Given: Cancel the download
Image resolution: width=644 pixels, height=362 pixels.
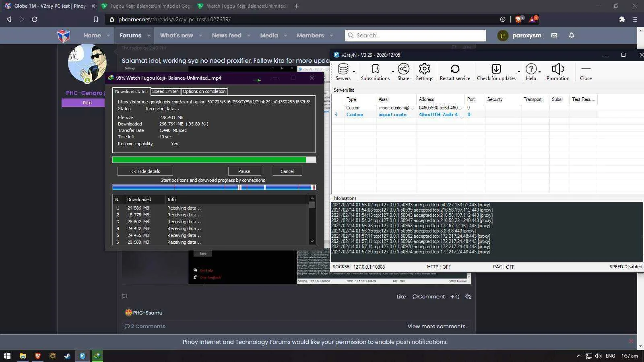Looking at the screenshot, I should click(287, 171).
